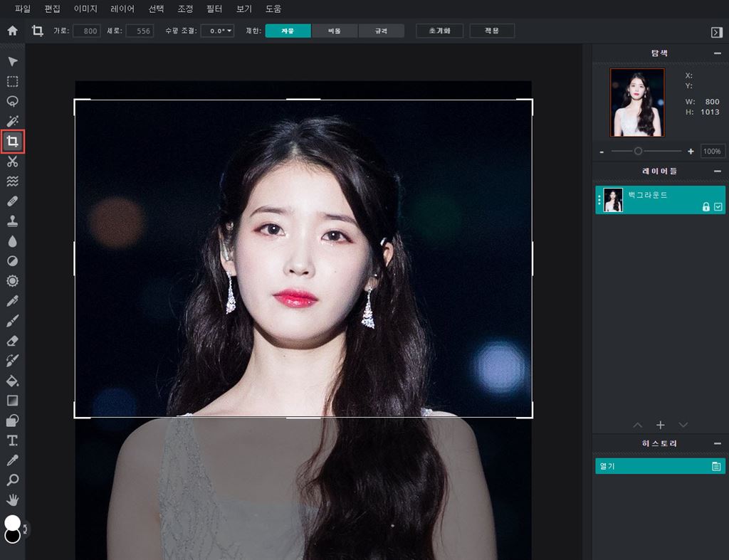Click the navigator preview thumbnail
The width and height of the screenshot is (729, 560).
click(637, 102)
